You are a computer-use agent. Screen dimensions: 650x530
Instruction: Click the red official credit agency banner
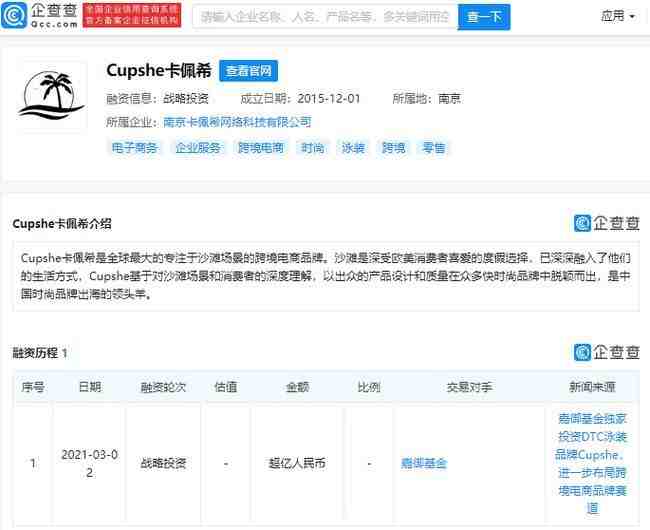click(x=132, y=15)
